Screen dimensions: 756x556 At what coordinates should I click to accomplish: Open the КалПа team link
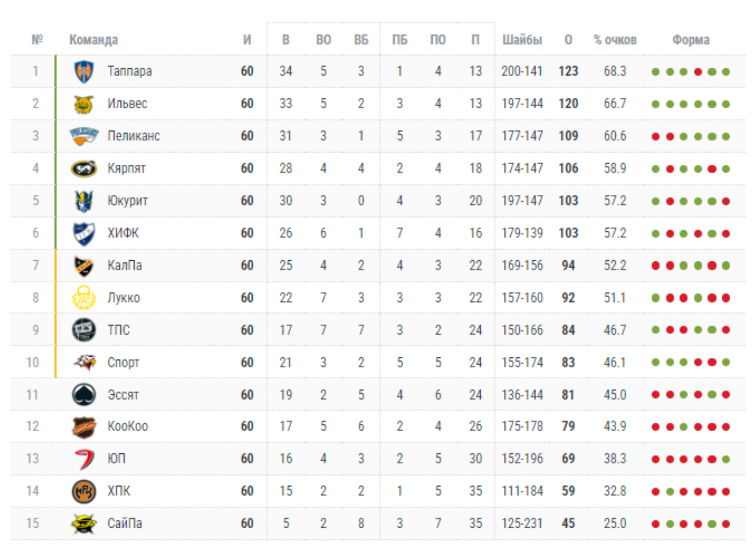coord(125,266)
